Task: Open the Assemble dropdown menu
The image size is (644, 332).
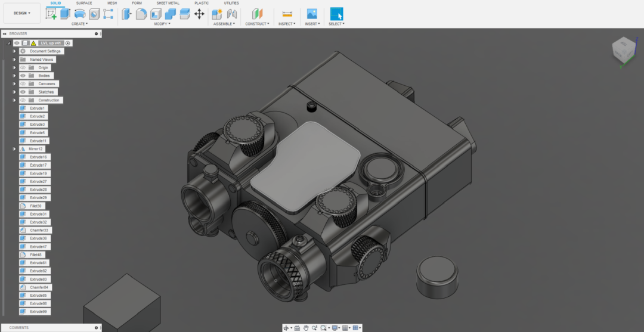Action: [224, 24]
